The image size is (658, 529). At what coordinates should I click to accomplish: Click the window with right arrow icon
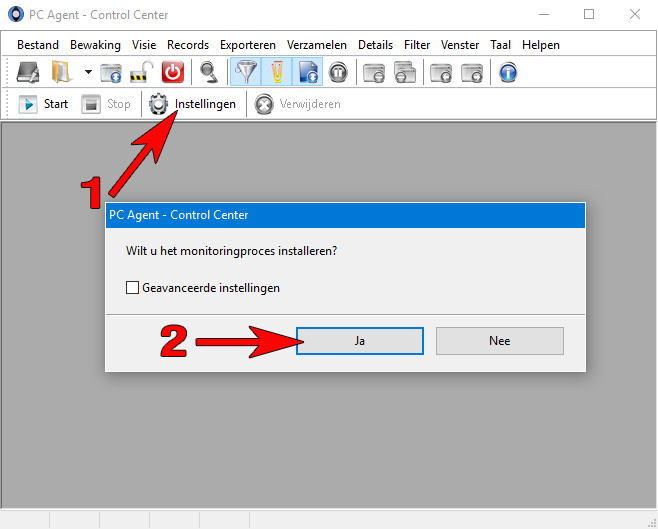click(x=472, y=72)
